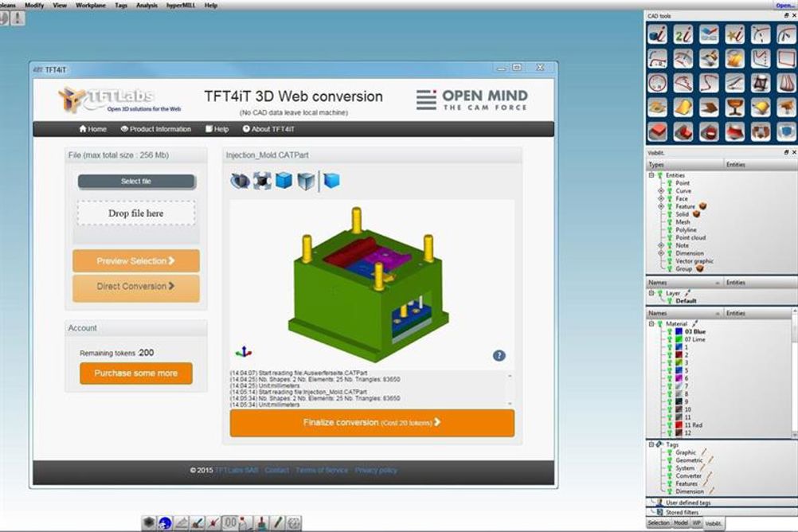Open Product Information in TFT4iT navigation bar
This screenshot has height=532, width=798.
[x=156, y=129]
